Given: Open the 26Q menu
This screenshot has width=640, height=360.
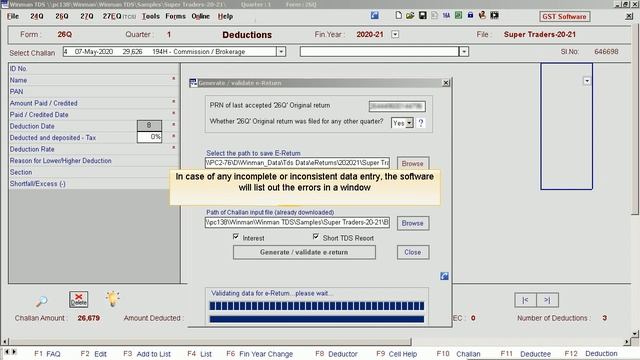Looking at the screenshot, I should pos(62,16).
